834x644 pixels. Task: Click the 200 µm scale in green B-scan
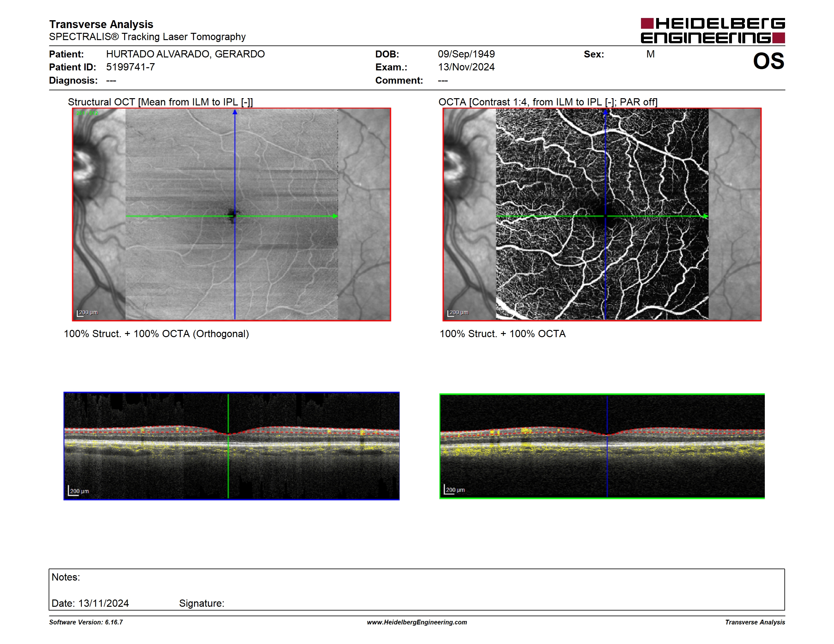click(x=454, y=489)
